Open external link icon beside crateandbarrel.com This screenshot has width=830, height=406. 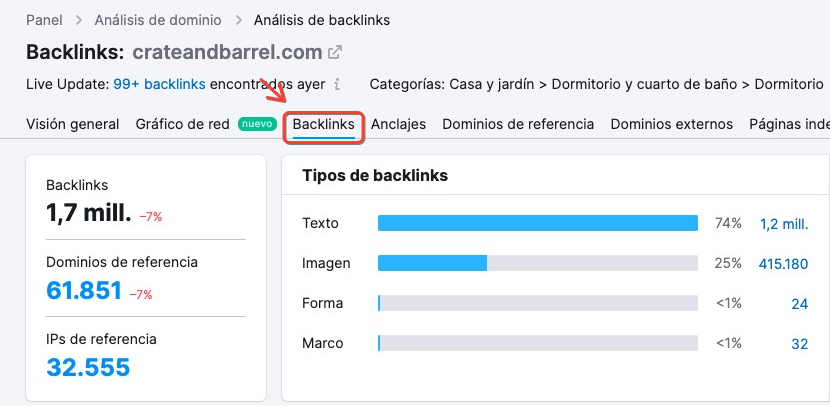point(335,52)
